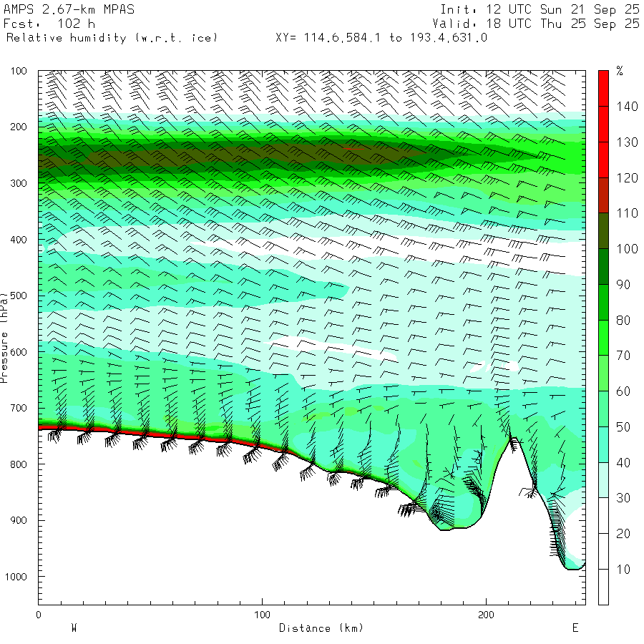The width and height of the screenshot is (644, 644).
Task: Click the 'Valid: 18 UTC Thu 25 Sep 25' line
Action: click(x=535, y=24)
